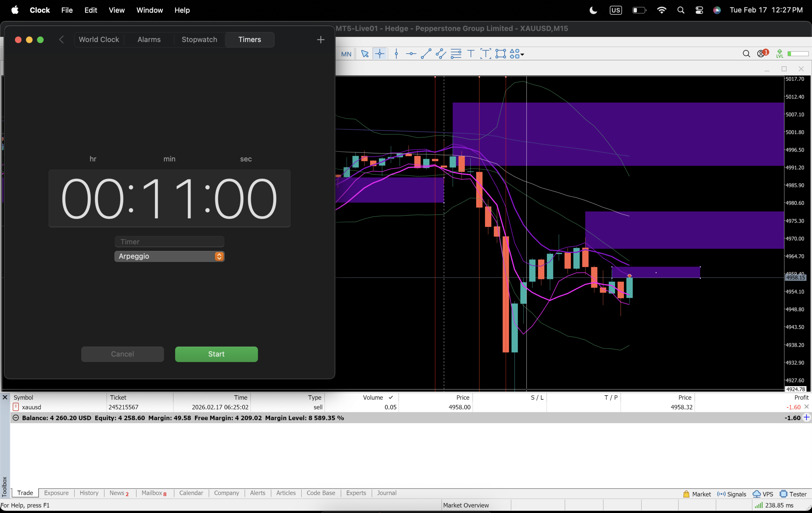Select the vertical line drawing tool
The image size is (812, 513).
pyautogui.click(x=396, y=54)
